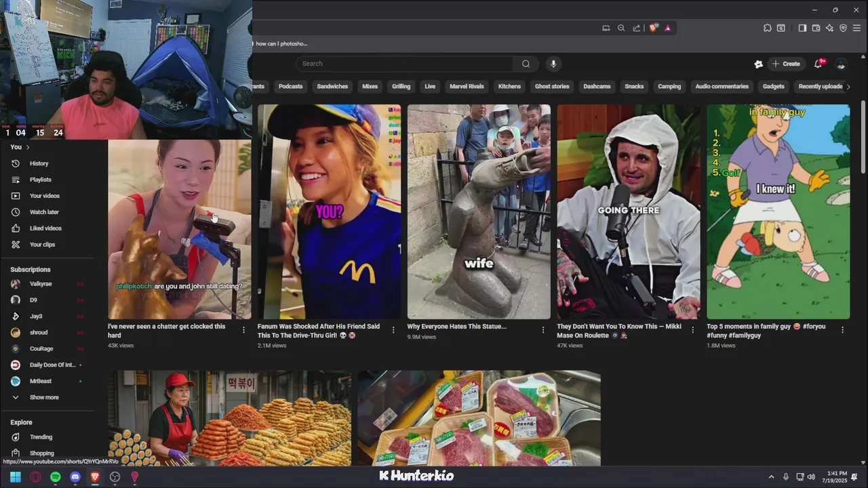Open the Leo AI sparkle icon
Image resolution: width=868 pixels, height=488 pixels.
pyautogui.click(x=829, y=28)
